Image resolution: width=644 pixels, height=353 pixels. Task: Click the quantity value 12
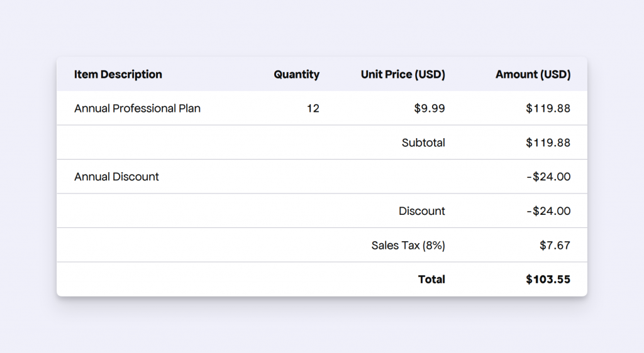[313, 108]
